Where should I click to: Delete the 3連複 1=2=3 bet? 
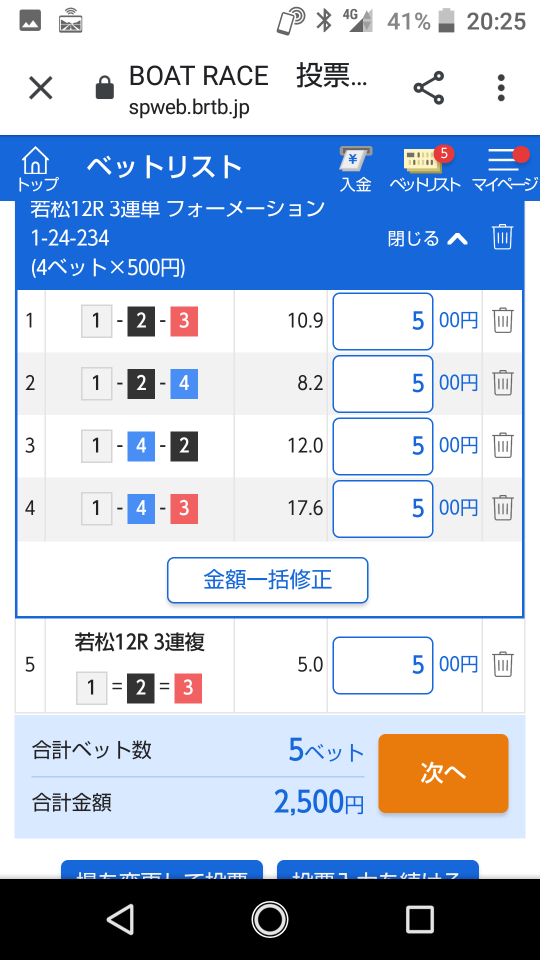click(502, 664)
